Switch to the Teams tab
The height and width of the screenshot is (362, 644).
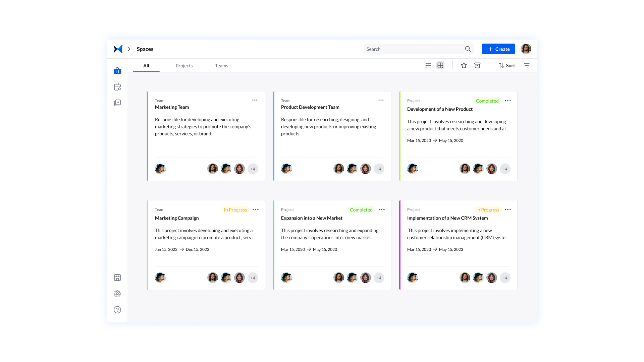221,65
